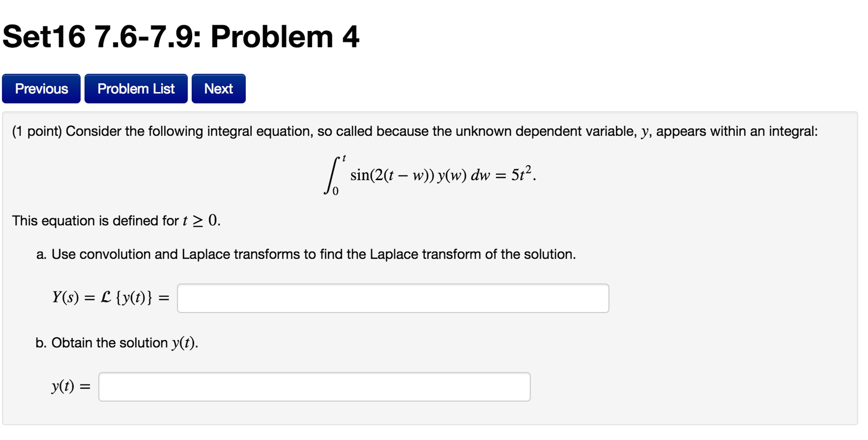Select the Next button in the navigation bar

(x=218, y=88)
